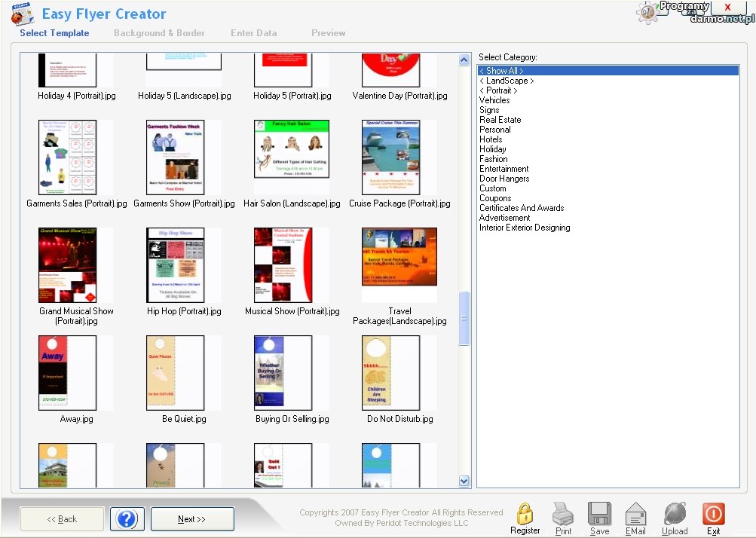This screenshot has width=756, height=538.
Task: Switch to the Enter Data tab
Action: (253, 33)
